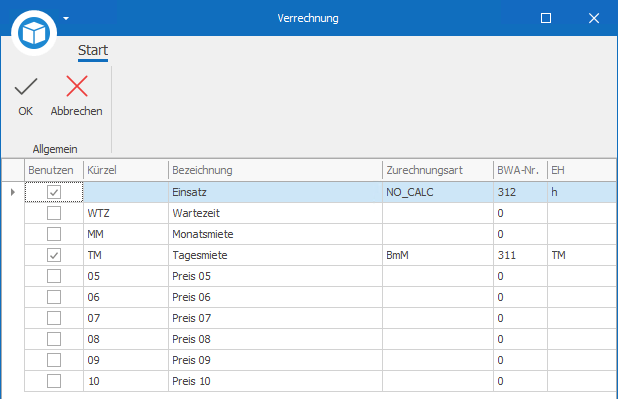
Task: Select the Preis 05 cell
Action: 275,276
